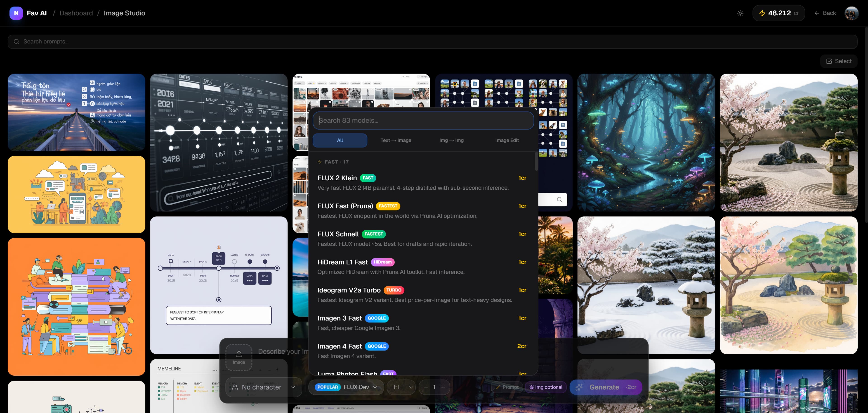This screenshot has width=868, height=413.
Task: Click the 2cr price of Imagen 4 Fast
Action: [522, 346]
